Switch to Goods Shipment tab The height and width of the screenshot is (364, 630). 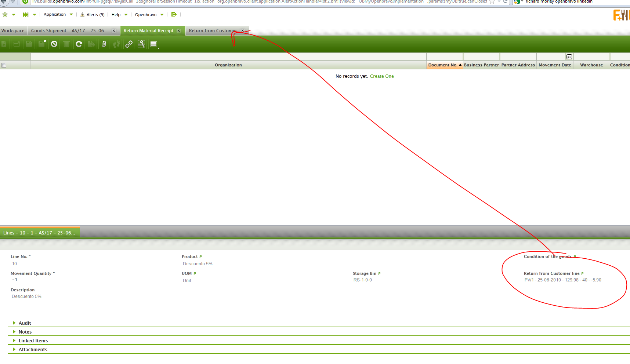click(69, 31)
